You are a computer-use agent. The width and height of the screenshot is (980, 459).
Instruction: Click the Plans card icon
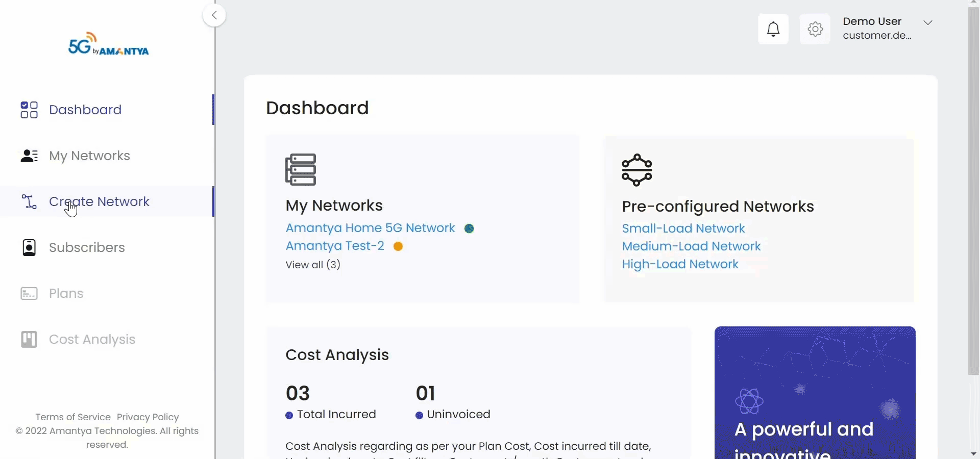point(29,294)
